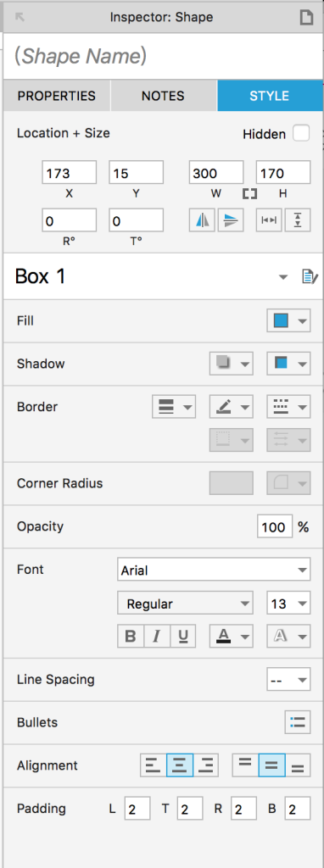Open the Regular font typeface dropdown

click(185, 603)
